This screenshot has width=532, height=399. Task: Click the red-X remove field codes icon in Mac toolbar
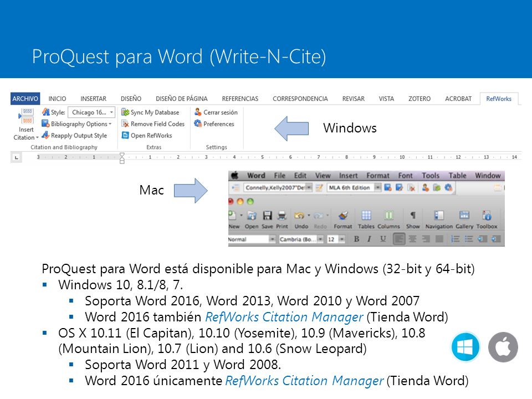[411, 188]
